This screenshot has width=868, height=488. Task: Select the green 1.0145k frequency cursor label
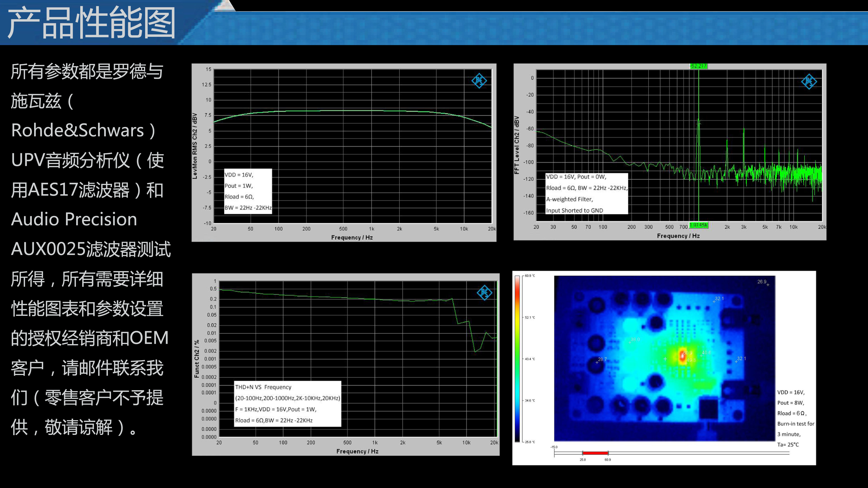coord(698,225)
